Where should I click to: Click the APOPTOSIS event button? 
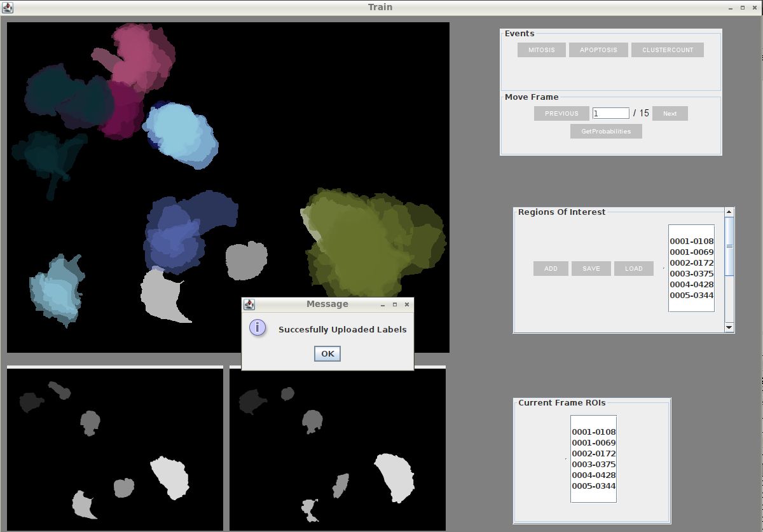pos(598,50)
